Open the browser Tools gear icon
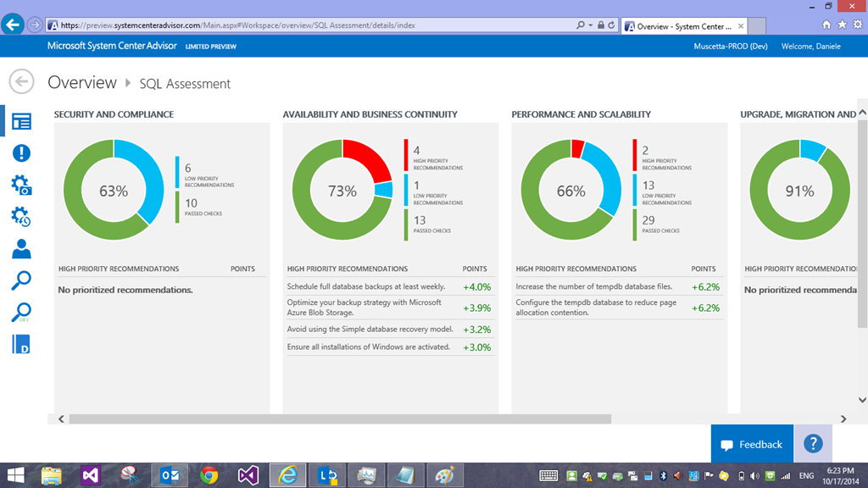 [858, 25]
